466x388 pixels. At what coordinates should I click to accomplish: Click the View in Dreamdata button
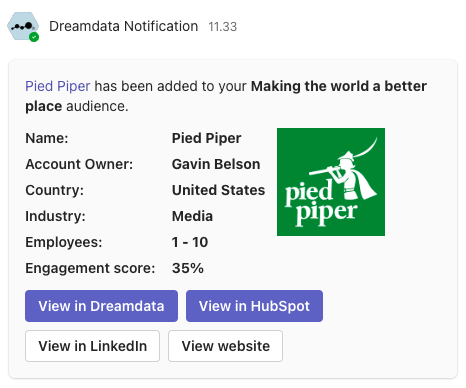click(101, 306)
